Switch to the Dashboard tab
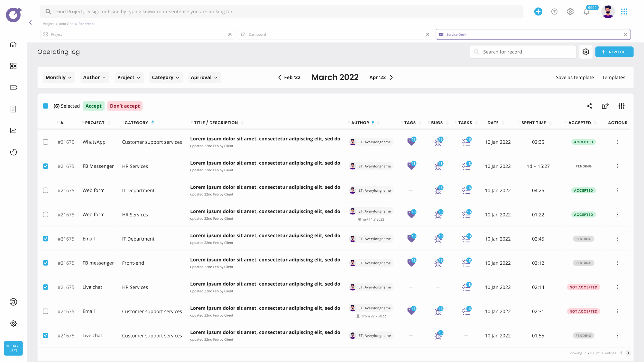Viewport: 644px width, 362px height. click(x=336, y=34)
